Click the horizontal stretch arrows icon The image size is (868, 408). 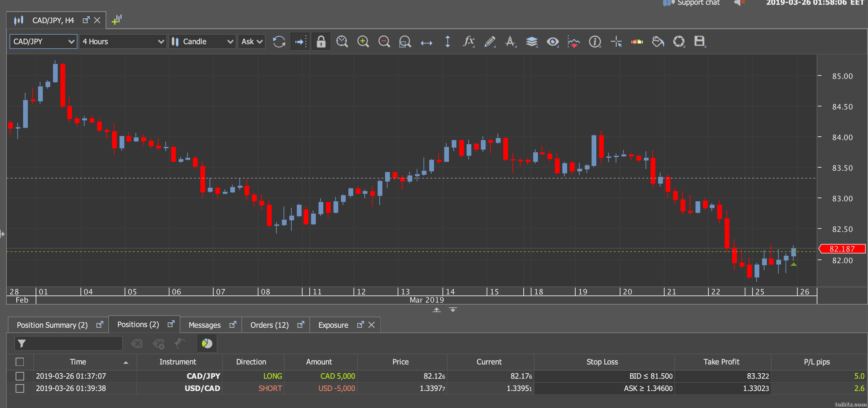click(426, 42)
